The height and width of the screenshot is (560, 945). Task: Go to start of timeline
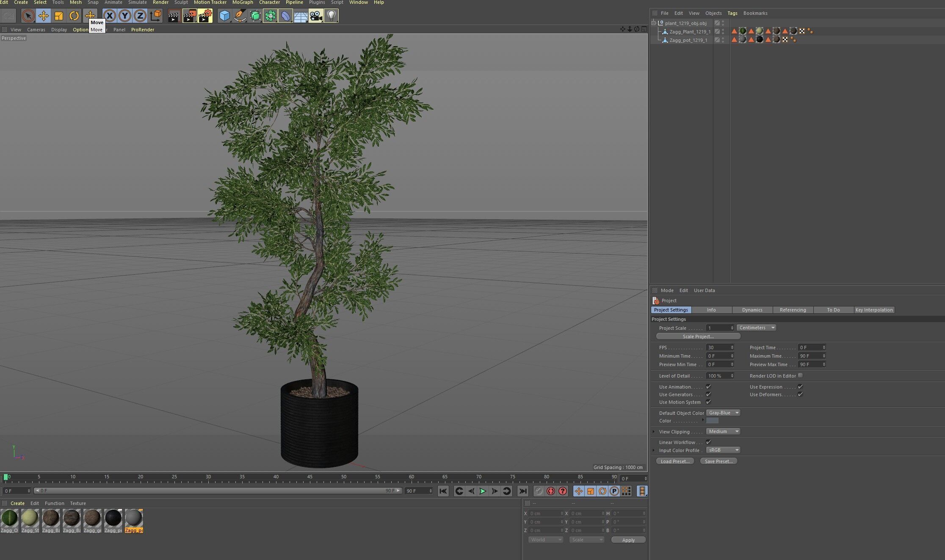[443, 491]
